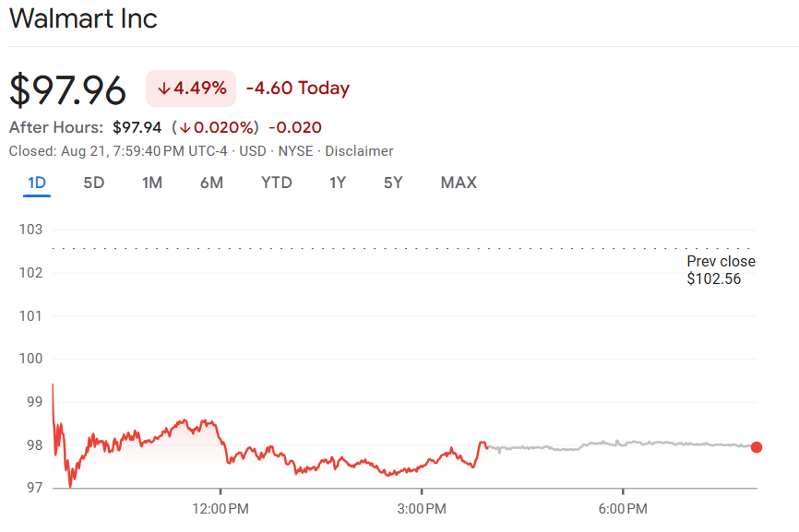Click the Walmart Inc heading
This screenshot has width=799, height=532.
point(83,18)
